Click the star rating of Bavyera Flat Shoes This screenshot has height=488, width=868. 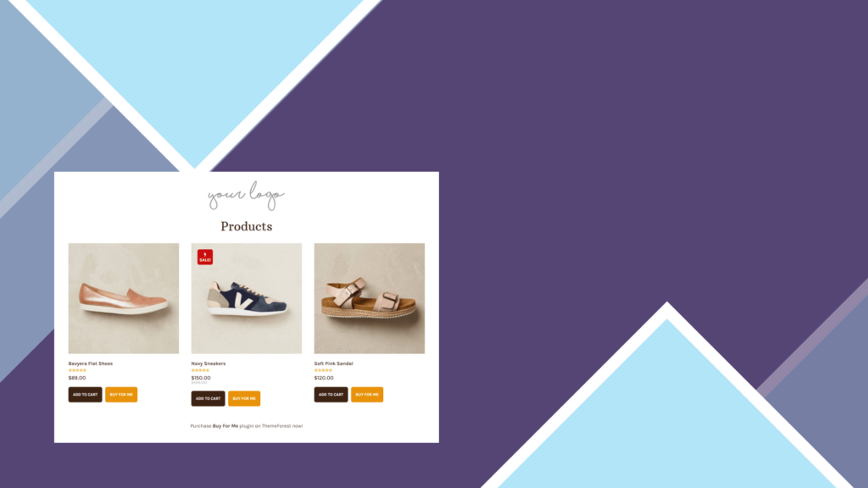[x=77, y=370]
